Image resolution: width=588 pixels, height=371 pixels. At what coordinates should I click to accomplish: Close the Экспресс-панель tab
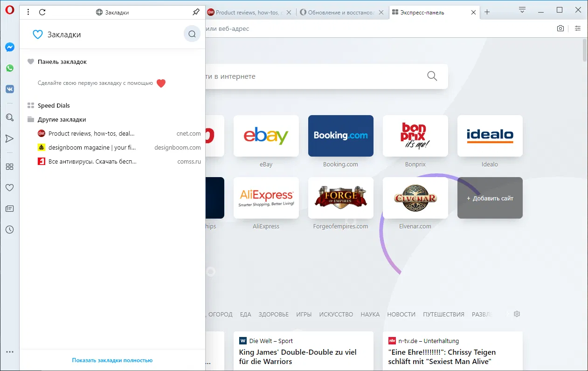coord(474,13)
